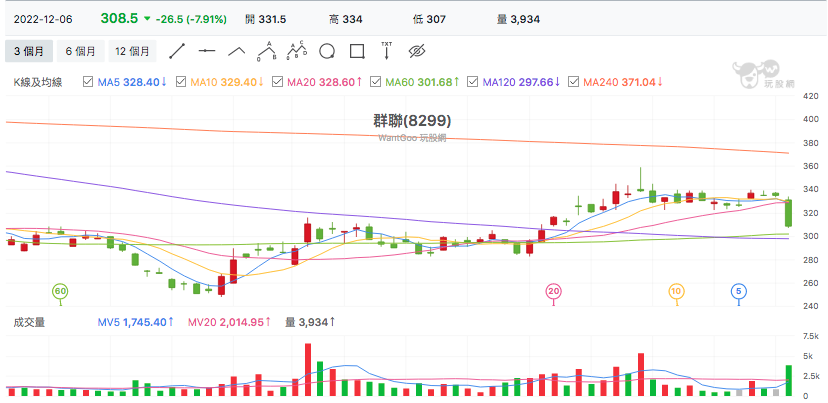
Task: Click the green 60 MA marker
Action: [60, 291]
